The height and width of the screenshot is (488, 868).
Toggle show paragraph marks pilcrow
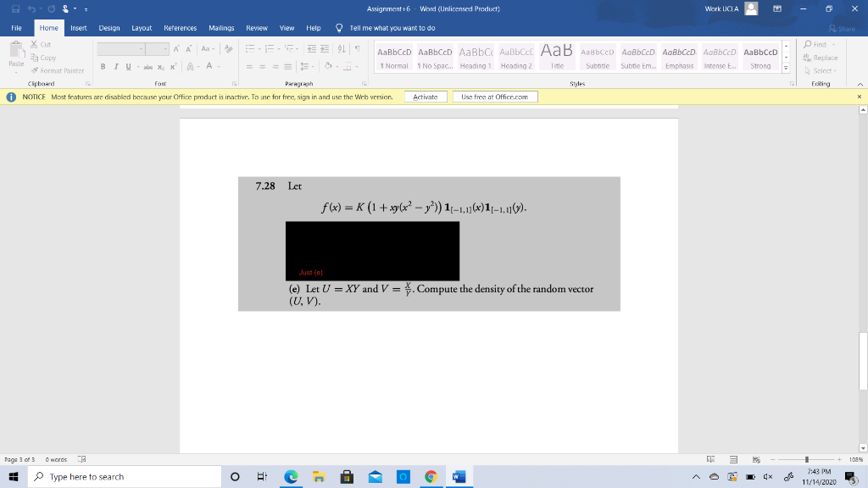358,48
